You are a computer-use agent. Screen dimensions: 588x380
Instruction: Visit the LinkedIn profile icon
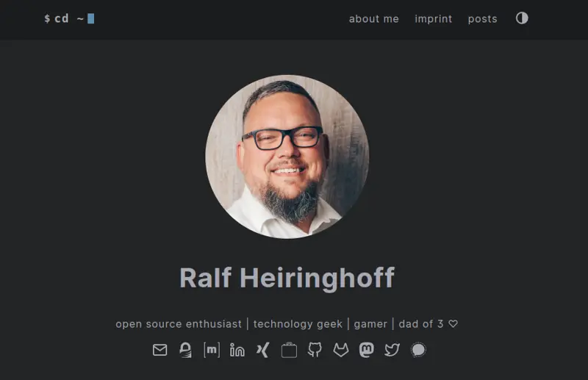click(237, 350)
